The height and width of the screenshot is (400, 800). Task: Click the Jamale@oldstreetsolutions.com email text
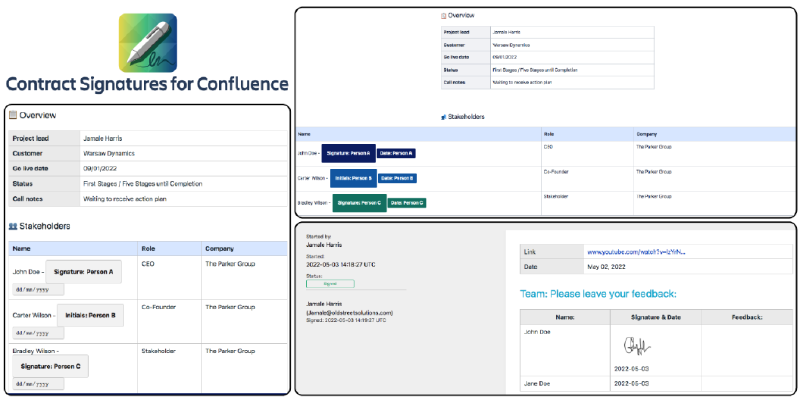point(349,312)
